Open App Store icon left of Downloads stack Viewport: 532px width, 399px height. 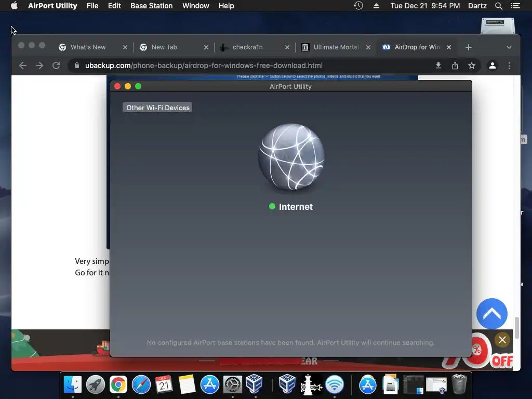coord(368,384)
